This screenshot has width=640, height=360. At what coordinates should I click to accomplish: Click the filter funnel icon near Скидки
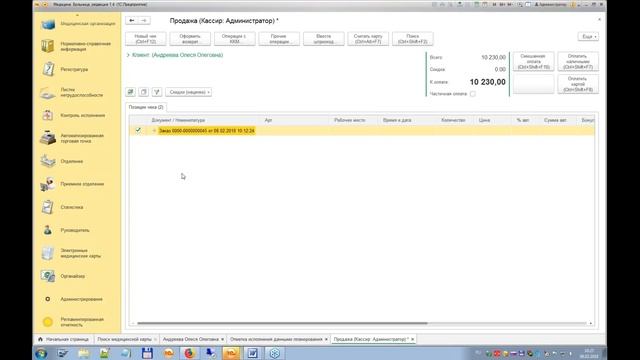click(157, 92)
